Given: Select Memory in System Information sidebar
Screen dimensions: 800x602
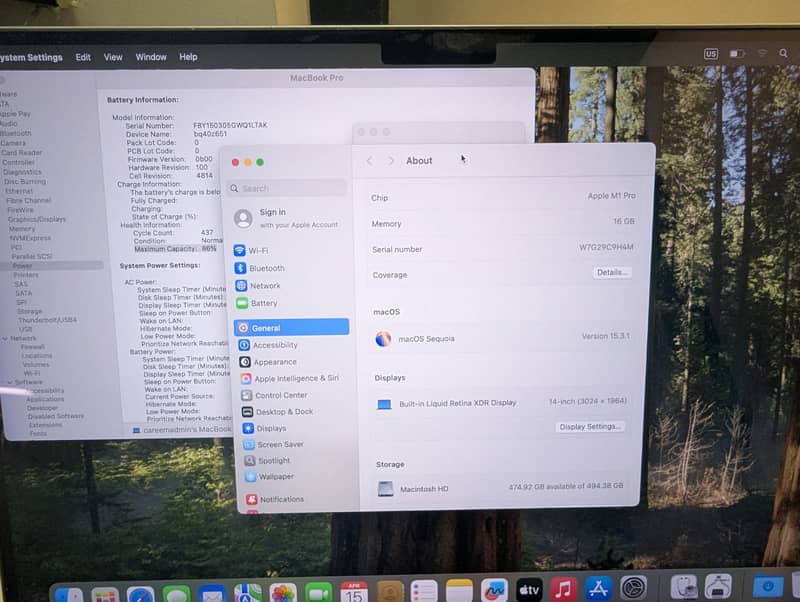Looking at the screenshot, I should point(22,229).
